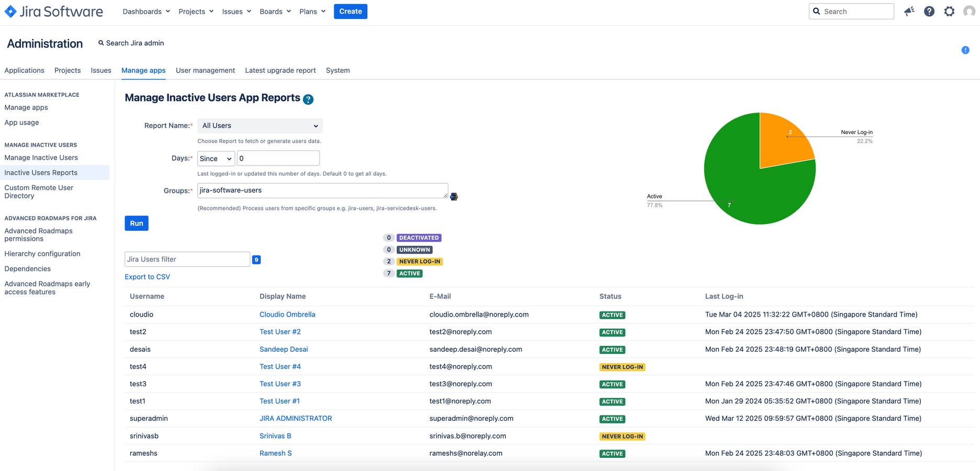Open Search Jira admin

click(x=131, y=43)
